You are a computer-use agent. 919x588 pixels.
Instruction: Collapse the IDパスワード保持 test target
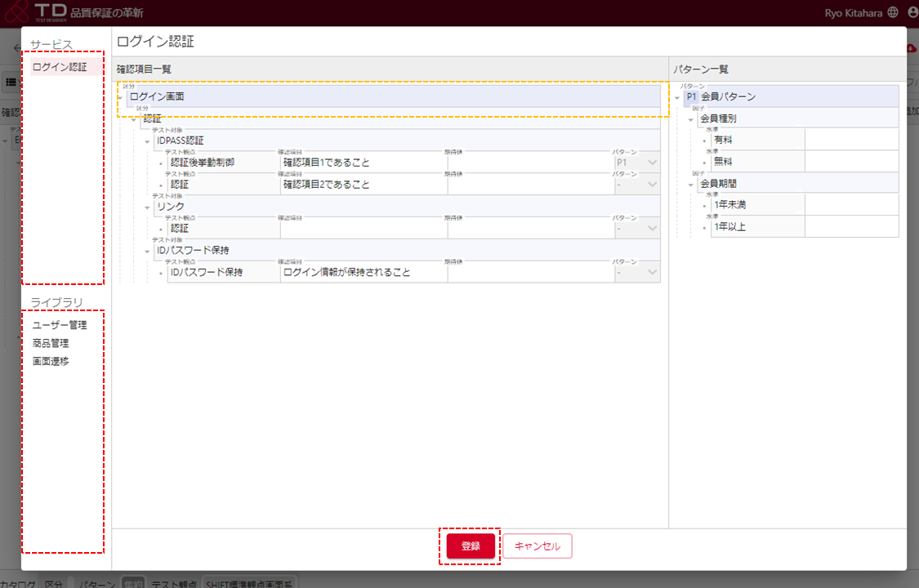(148, 252)
